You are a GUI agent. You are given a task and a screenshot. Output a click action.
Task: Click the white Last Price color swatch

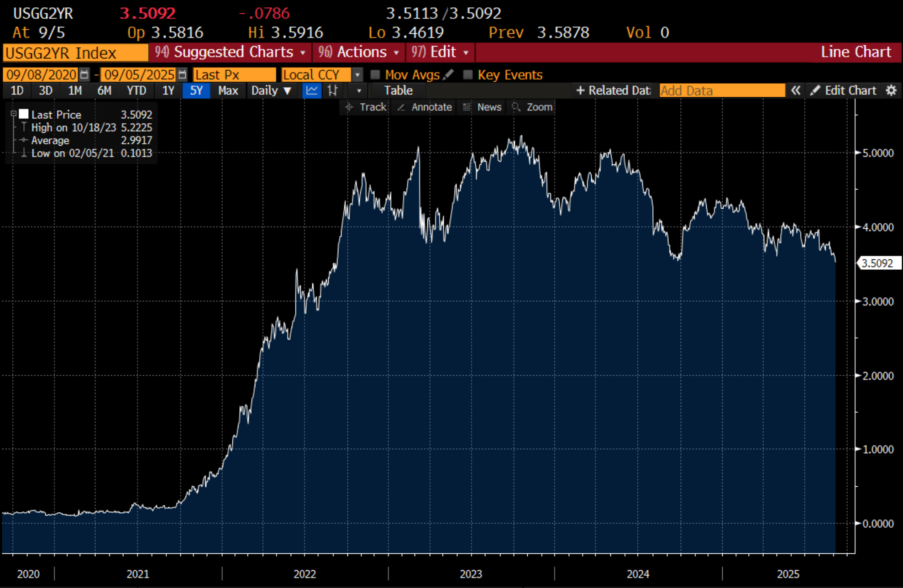pyautogui.click(x=24, y=114)
